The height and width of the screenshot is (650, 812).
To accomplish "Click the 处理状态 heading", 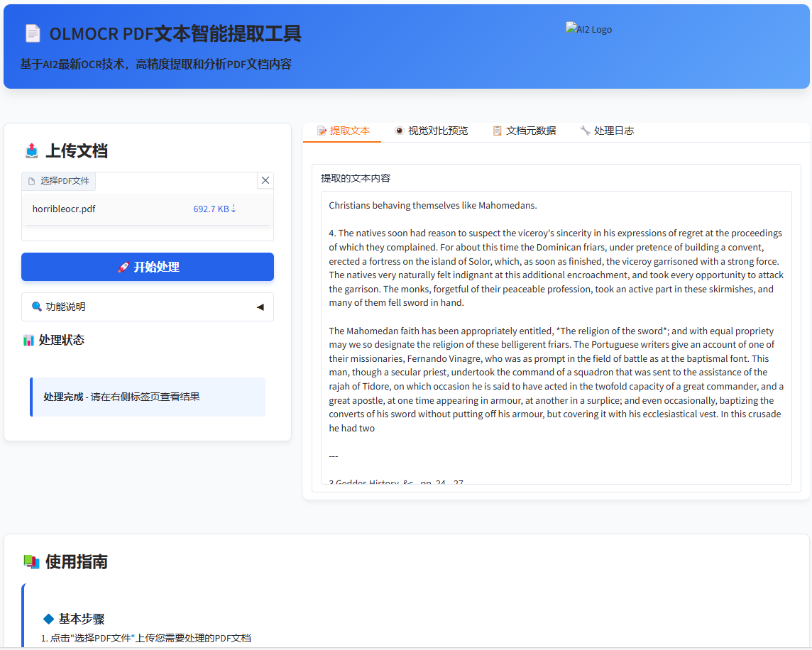I will [x=62, y=341].
